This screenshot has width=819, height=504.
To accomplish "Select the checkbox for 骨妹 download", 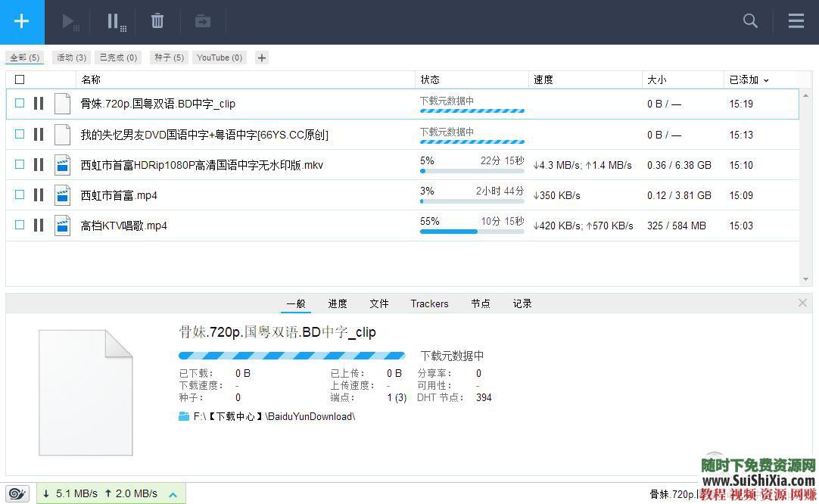I will click(19, 103).
